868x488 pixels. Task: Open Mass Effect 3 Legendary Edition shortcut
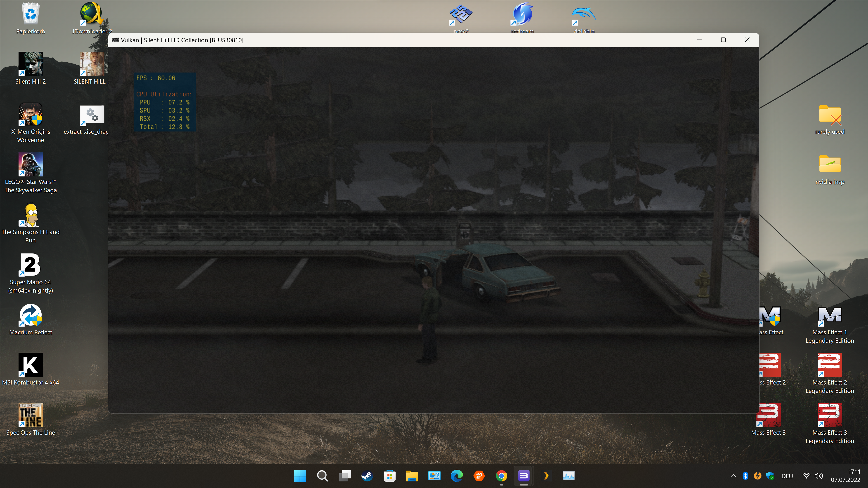830,416
